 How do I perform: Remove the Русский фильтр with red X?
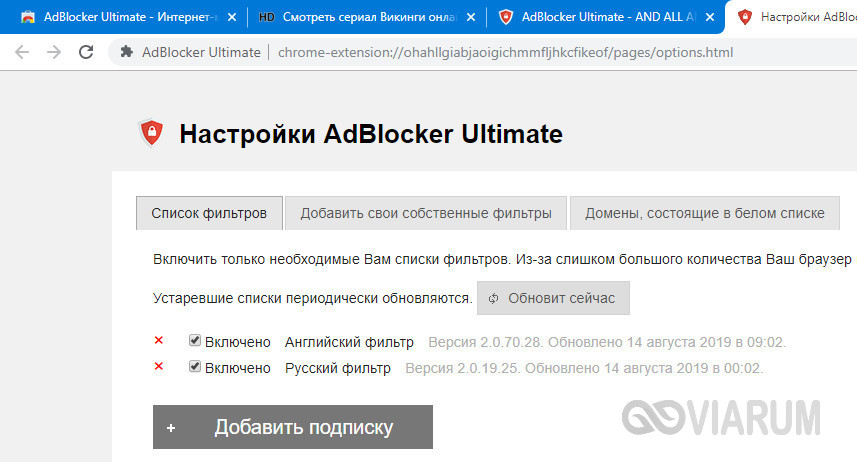pos(159,366)
